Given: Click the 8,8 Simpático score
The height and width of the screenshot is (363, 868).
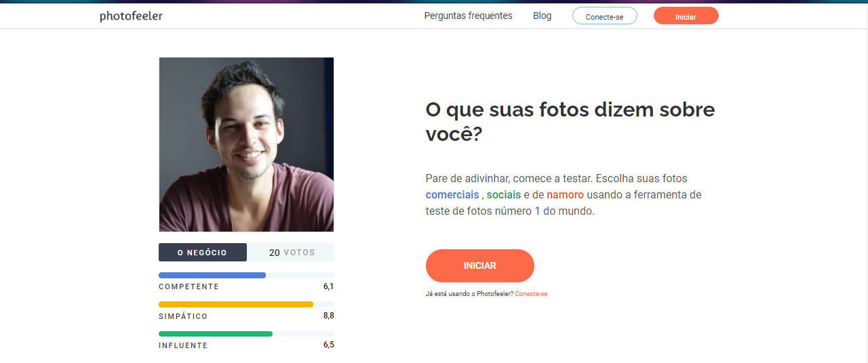Looking at the screenshot, I should point(328,316).
